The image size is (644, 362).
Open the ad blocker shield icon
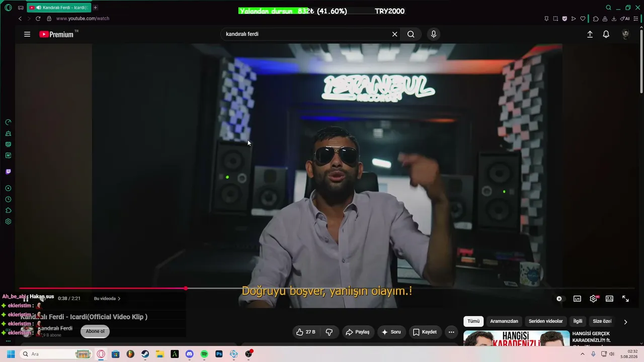pyautogui.click(x=565, y=19)
